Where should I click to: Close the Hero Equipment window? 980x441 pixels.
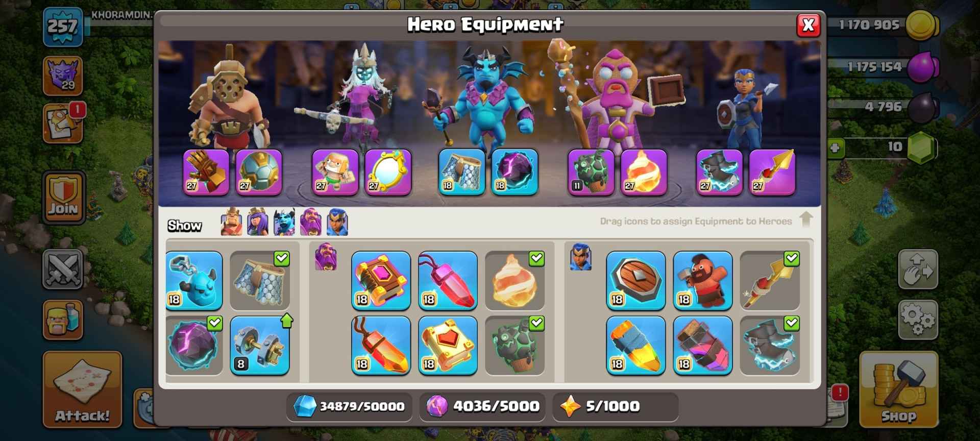click(808, 25)
